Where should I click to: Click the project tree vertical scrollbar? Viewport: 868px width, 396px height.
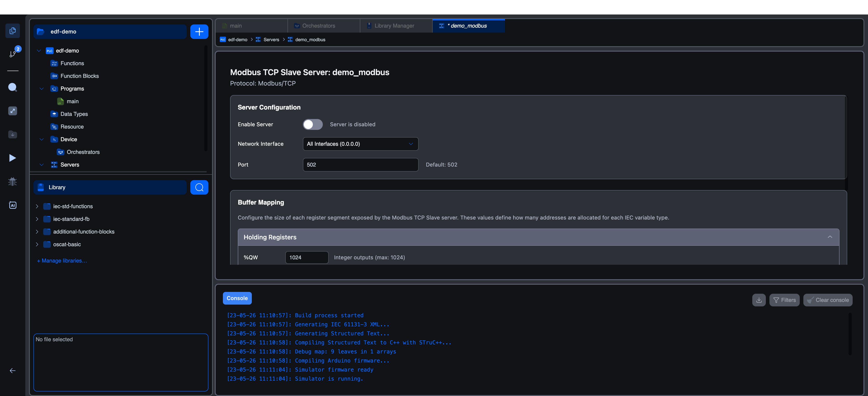click(x=205, y=98)
